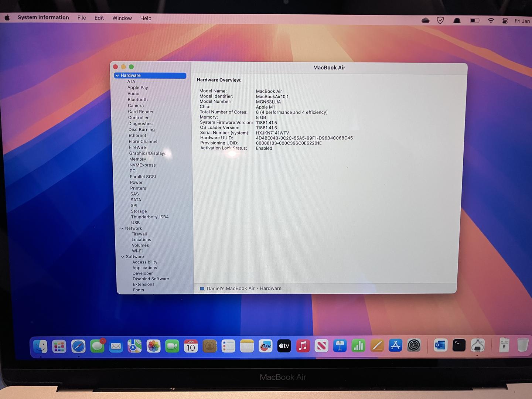Select Ethernet in the sidebar

tap(137, 136)
